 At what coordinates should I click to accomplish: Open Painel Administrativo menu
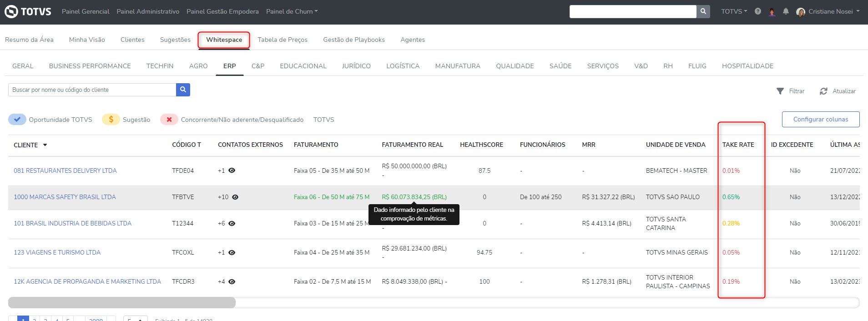148,11
